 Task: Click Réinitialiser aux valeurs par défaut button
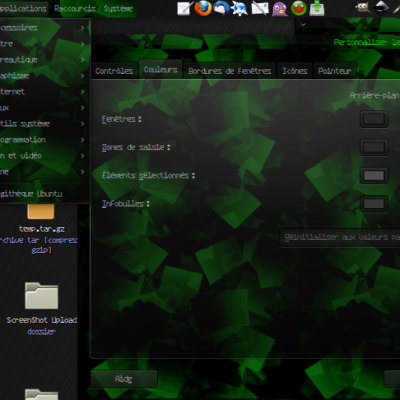pos(340,238)
